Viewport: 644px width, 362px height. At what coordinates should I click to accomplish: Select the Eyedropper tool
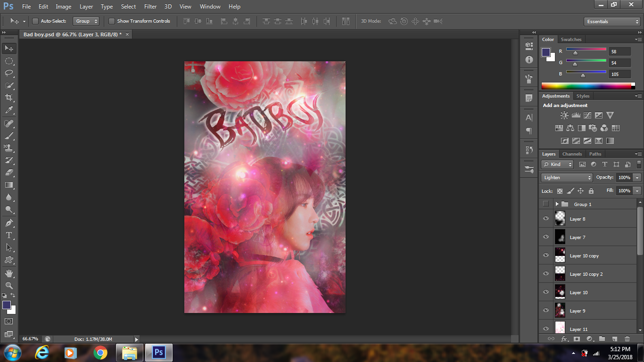tap(9, 110)
